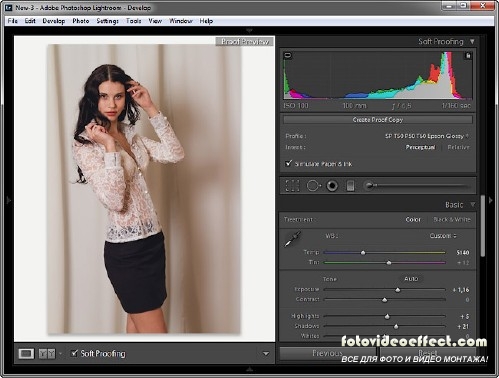Viewport: 499px width, 378px height.
Task: Click the 1/160 sec shutter readout
Action: point(456,106)
